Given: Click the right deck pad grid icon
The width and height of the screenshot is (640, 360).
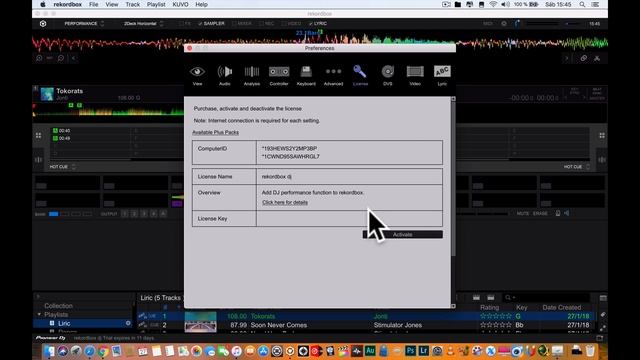Looking at the screenshot, I should 602,136.
